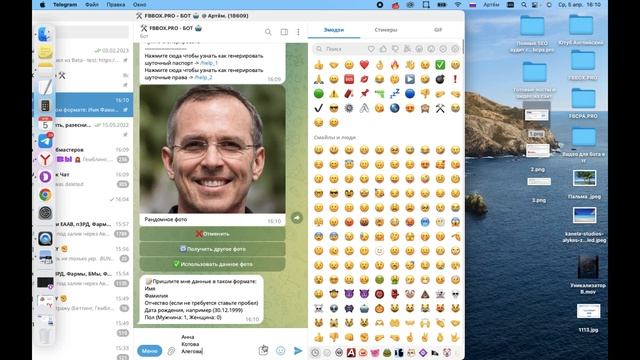Image resolution: width=640 pixels, height=360 pixels.
Task: Open the Файл menu in menu bar
Action: [92, 4]
